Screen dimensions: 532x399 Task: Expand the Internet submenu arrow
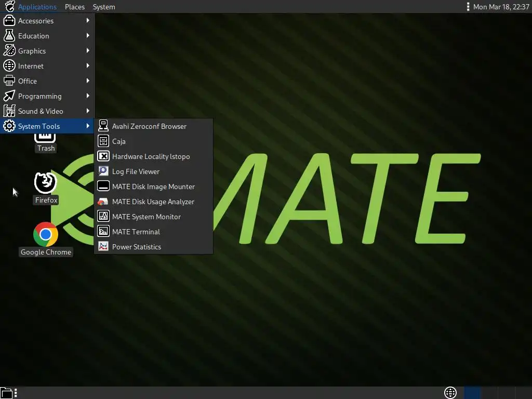click(x=88, y=65)
